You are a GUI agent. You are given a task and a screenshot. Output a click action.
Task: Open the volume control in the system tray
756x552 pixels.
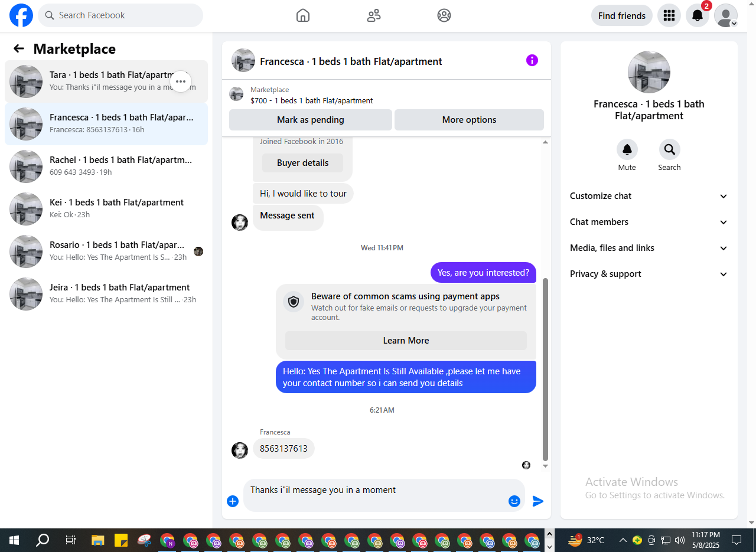click(680, 540)
